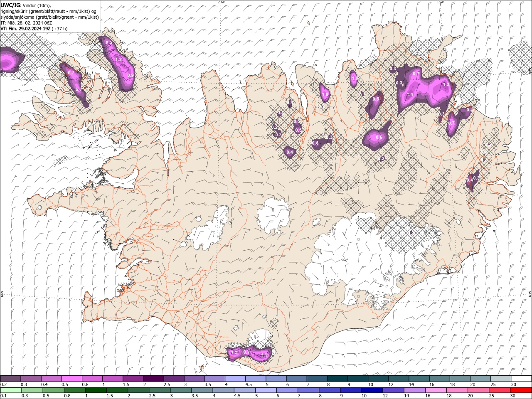
Task: Click the 'Vindur (10m)' header text
Action: (37, 5)
